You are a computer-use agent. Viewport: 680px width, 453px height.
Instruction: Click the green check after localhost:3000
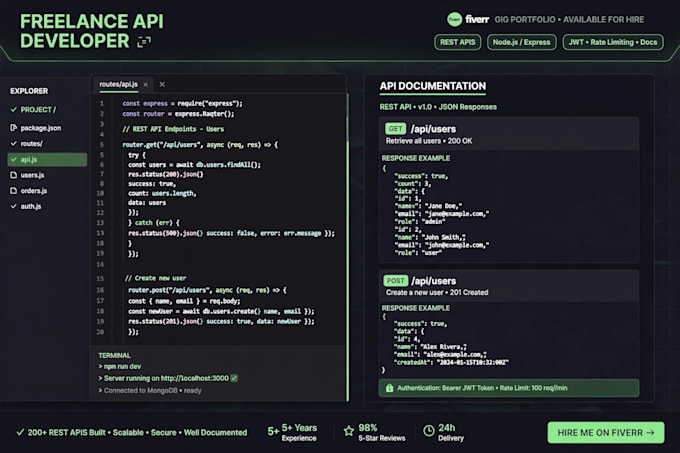(x=234, y=378)
